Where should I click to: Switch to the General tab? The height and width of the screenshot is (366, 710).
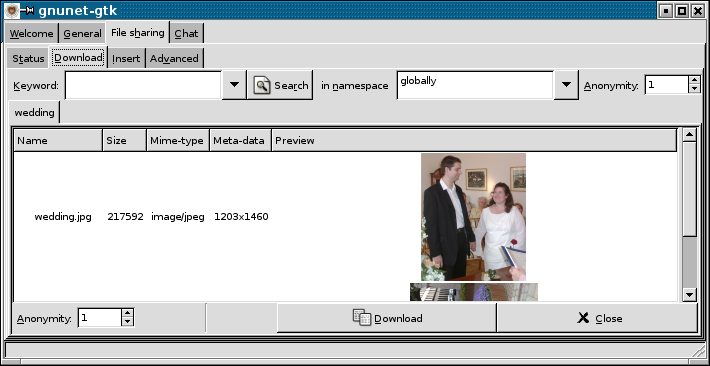[82, 34]
